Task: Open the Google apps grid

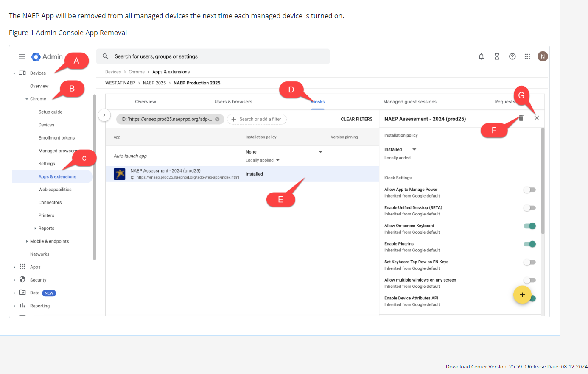Action: (527, 56)
